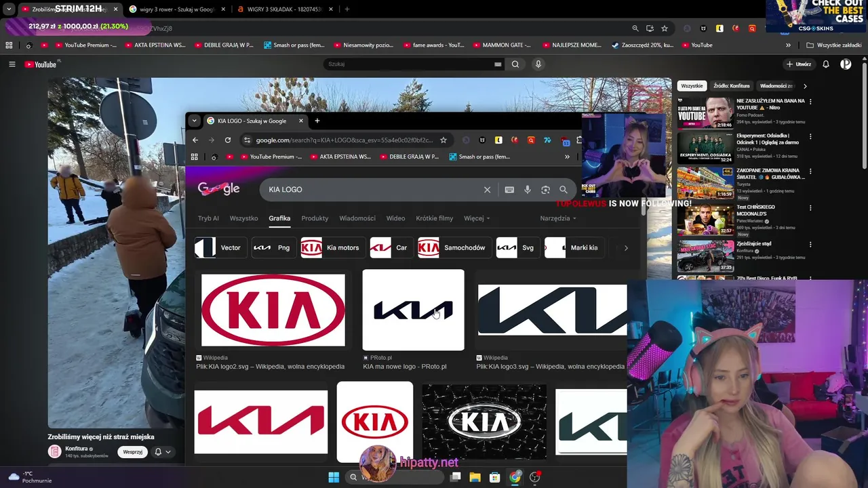Image resolution: width=868 pixels, height=488 pixels.
Task: Show more bookmarks in outer window
Action: coord(788,45)
